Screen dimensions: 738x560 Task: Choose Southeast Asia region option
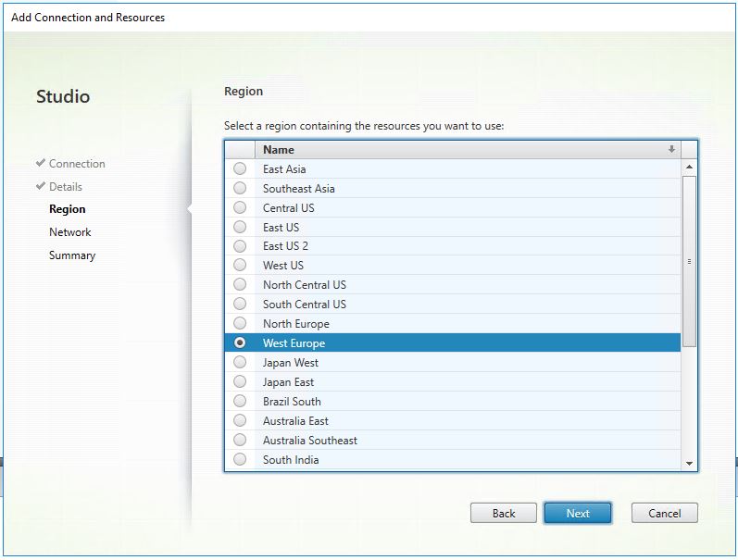240,189
